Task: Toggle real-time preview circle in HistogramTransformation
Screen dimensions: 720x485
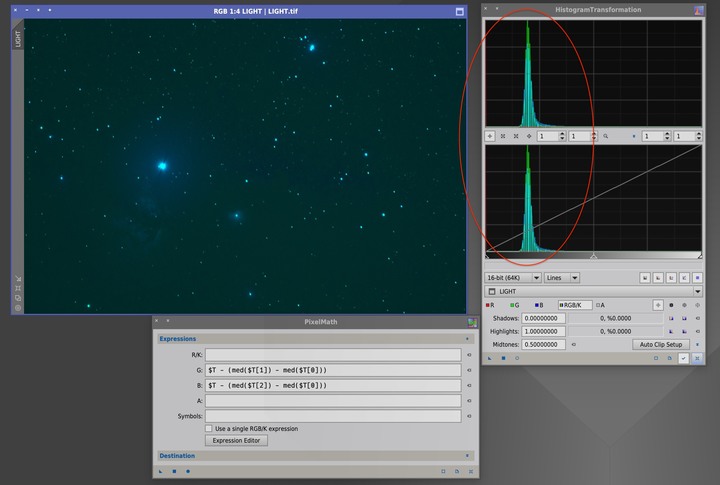Action: coord(517,358)
